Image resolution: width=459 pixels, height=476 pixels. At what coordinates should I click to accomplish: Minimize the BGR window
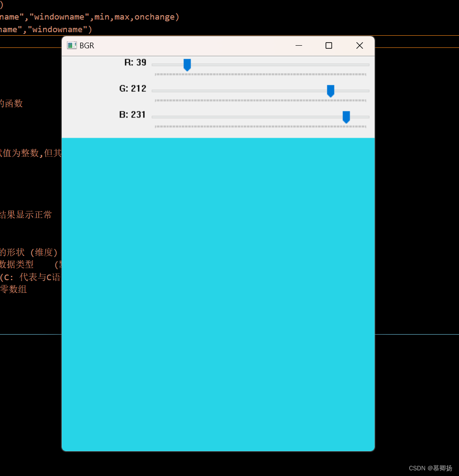point(299,46)
